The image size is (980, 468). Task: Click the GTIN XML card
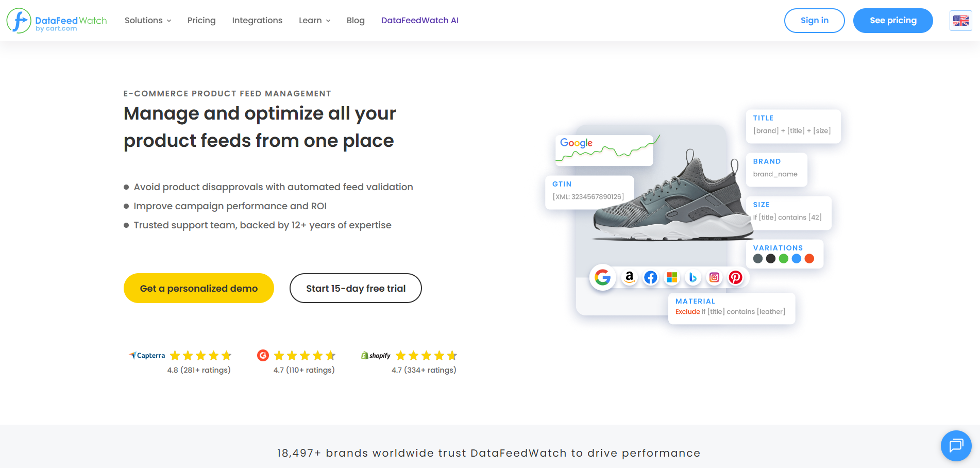tap(589, 192)
